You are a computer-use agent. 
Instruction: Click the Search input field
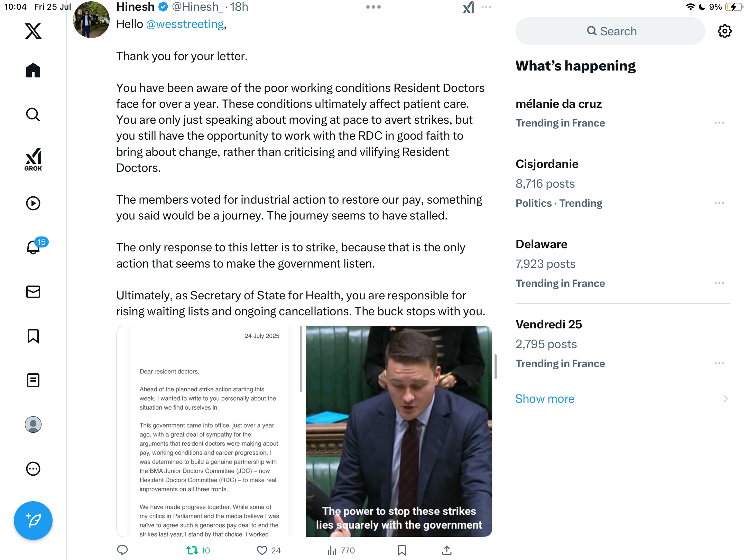pyautogui.click(x=610, y=31)
